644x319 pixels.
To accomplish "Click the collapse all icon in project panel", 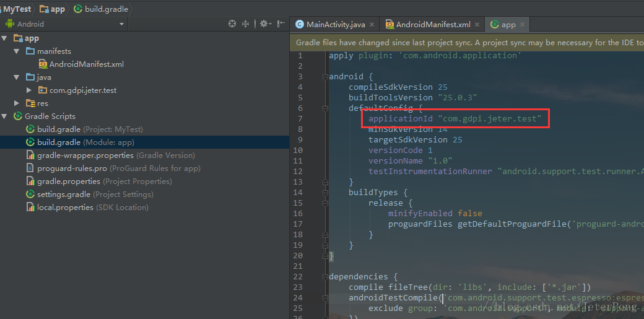I will (246, 24).
